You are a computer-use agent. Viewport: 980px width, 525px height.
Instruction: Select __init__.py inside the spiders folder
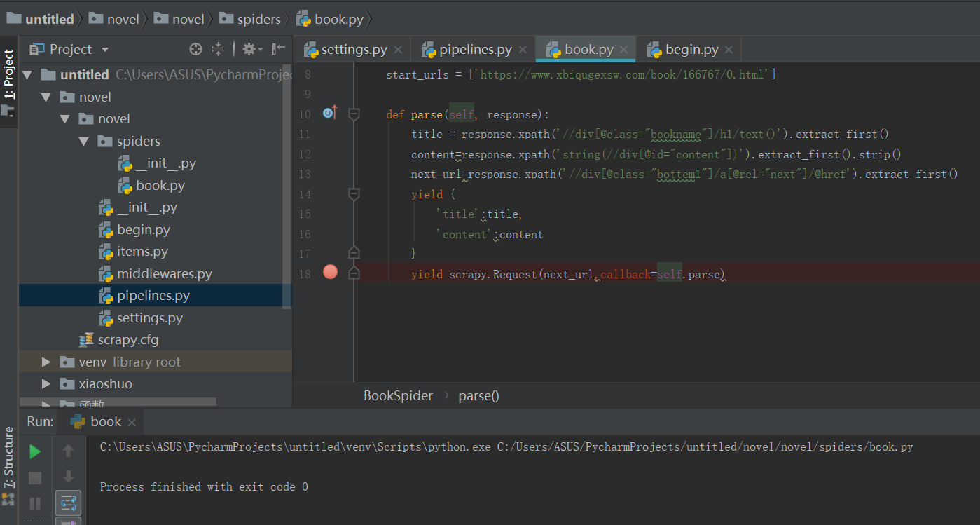point(157,163)
